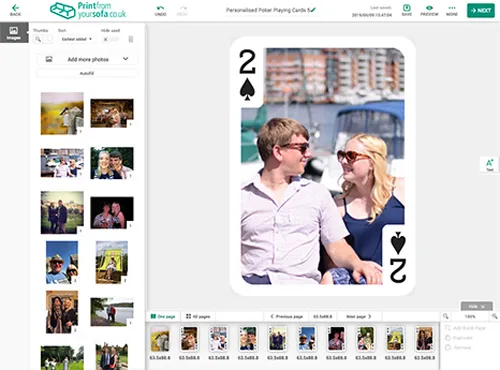This screenshot has width=500, height=370.
Task: Toggle the thumbnail size magnifier control
Action: tap(43, 39)
